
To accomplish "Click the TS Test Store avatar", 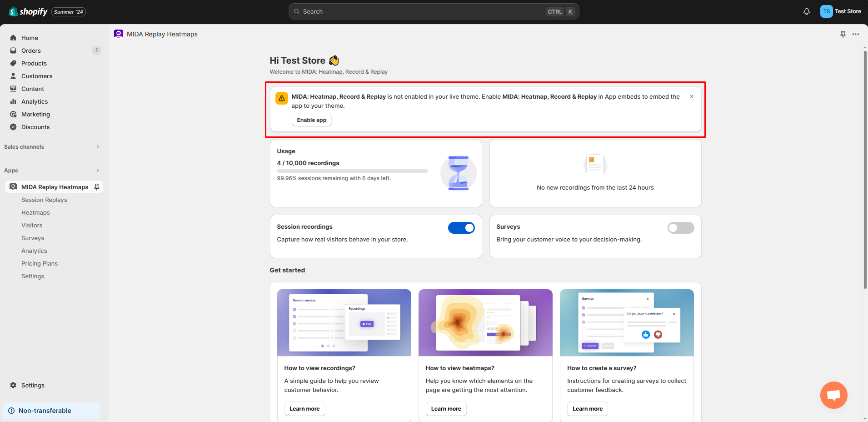I will tap(840, 11).
